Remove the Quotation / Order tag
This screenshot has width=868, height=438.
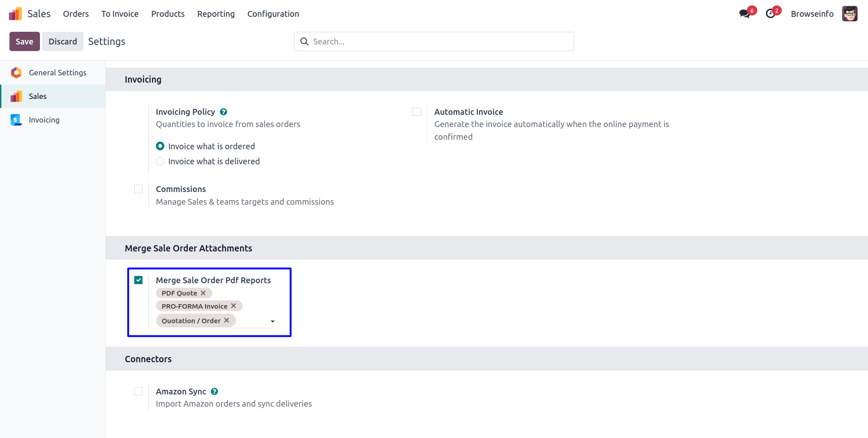[227, 320]
